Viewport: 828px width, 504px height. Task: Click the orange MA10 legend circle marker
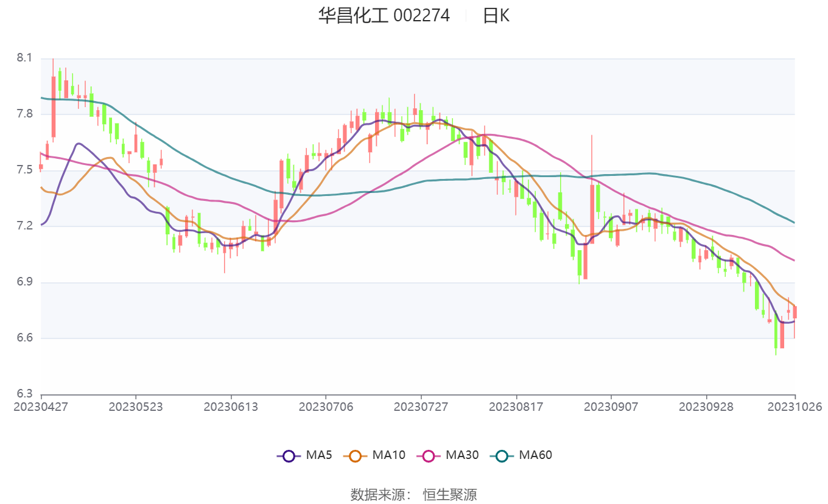356,455
